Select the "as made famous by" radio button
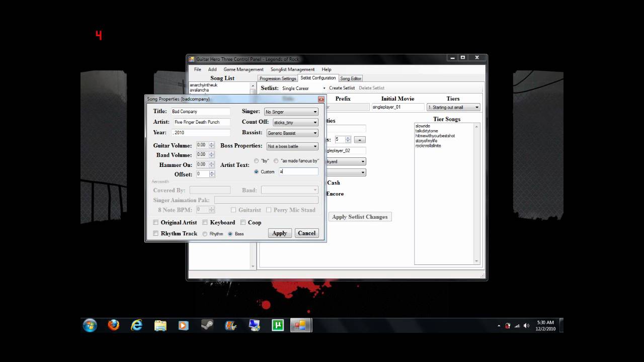Viewport: 644px width, 362px height. tap(276, 161)
